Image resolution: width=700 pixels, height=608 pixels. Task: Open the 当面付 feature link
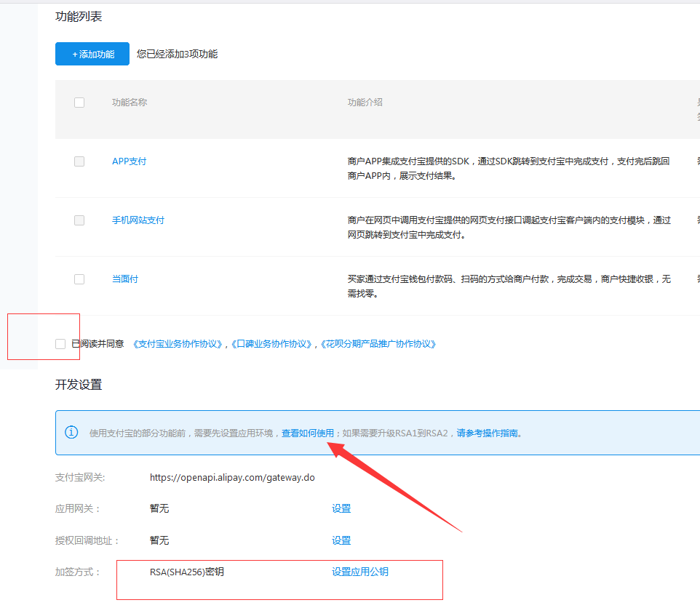[125, 279]
